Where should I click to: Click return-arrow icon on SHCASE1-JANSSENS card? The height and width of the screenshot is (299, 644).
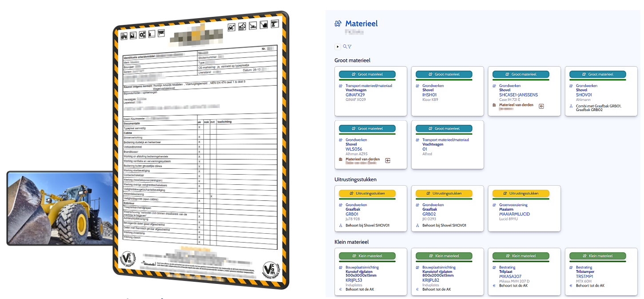[541, 106]
